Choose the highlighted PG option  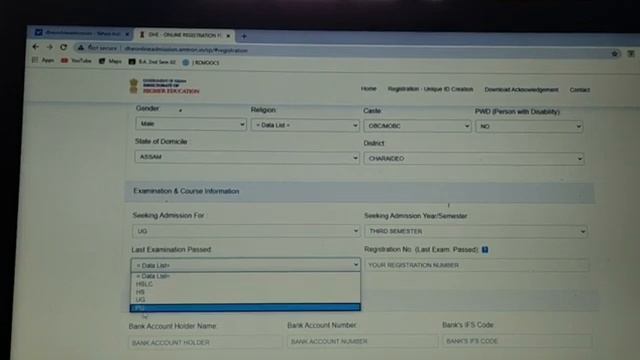pos(245,307)
